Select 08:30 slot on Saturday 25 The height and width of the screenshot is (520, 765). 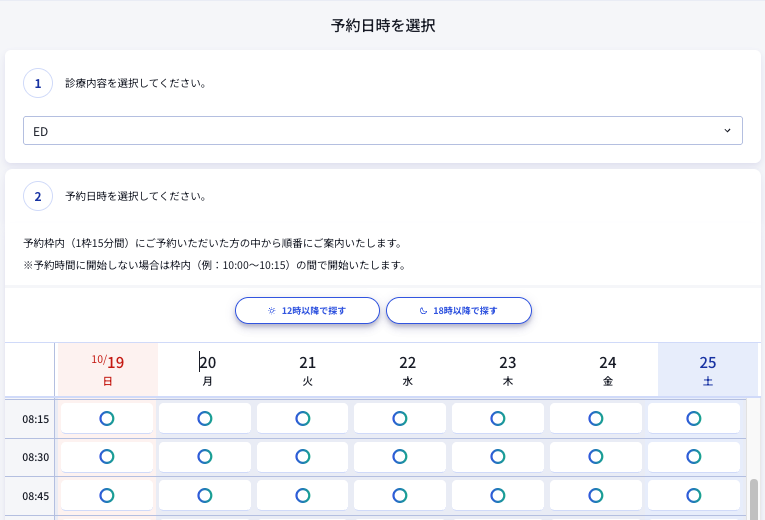click(x=693, y=456)
